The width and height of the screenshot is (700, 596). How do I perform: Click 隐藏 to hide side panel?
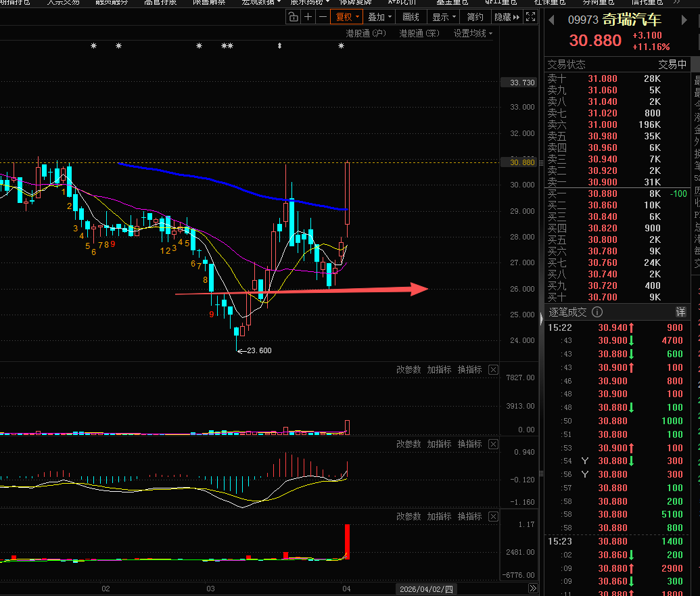(507, 17)
